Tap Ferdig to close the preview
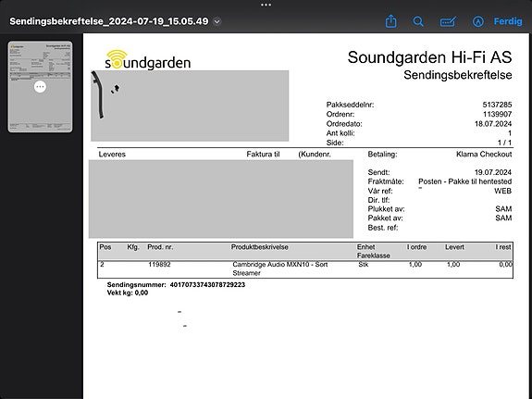 pyautogui.click(x=508, y=21)
